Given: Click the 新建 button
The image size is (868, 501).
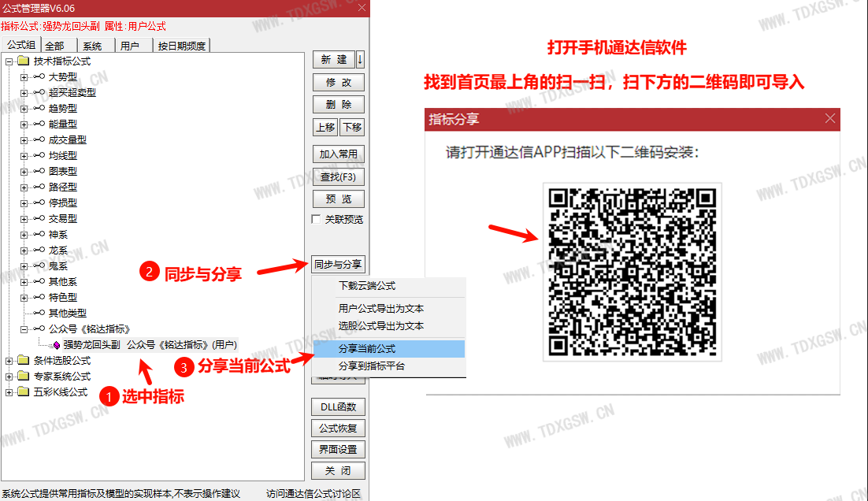Looking at the screenshot, I should pos(334,59).
